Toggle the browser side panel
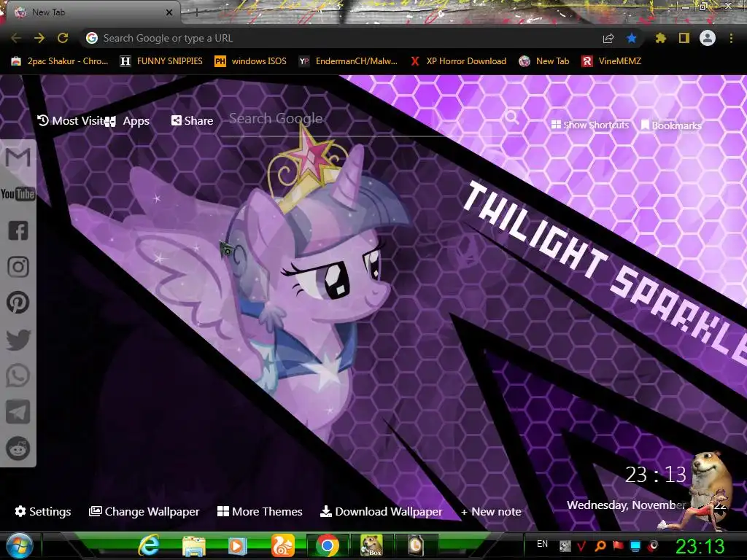747x560 pixels. (x=684, y=38)
